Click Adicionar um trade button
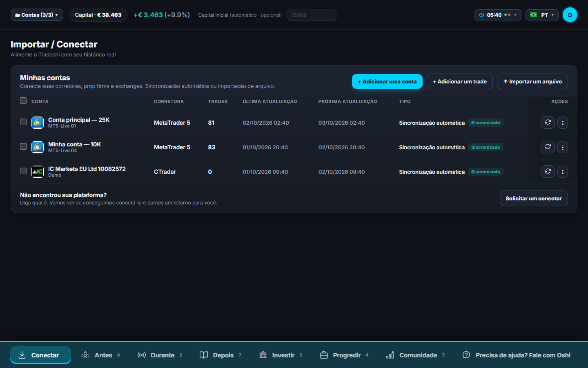The height and width of the screenshot is (368, 588). pos(460,81)
